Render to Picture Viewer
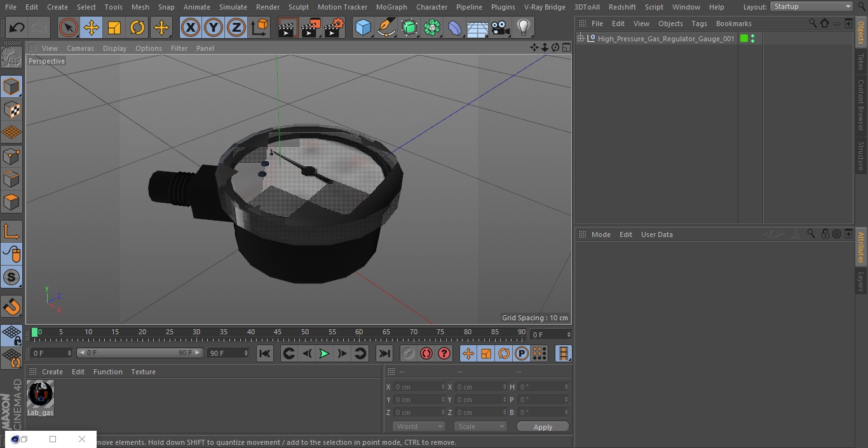Viewport: 868px width, 448px height. click(x=311, y=27)
